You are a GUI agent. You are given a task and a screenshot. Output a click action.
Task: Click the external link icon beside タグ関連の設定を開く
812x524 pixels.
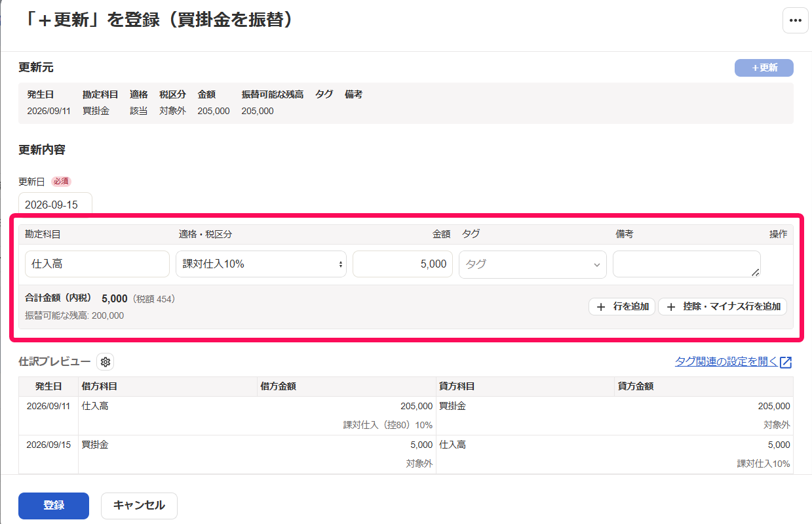pyautogui.click(x=786, y=362)
